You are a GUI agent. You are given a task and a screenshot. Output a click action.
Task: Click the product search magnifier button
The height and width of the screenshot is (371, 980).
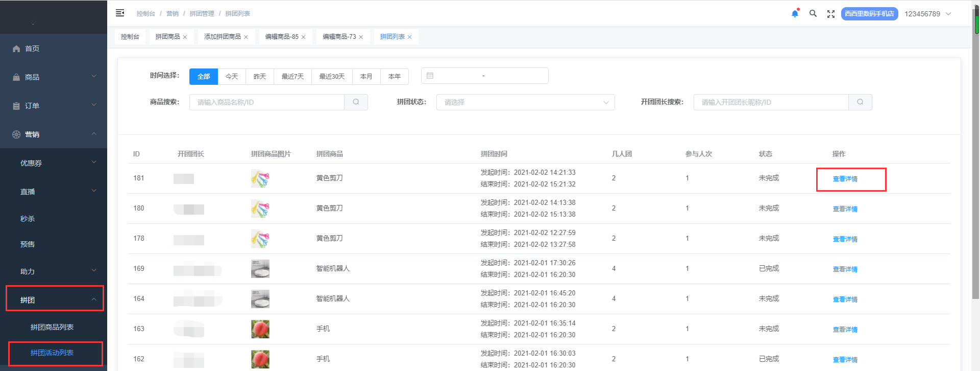[356, 102]
